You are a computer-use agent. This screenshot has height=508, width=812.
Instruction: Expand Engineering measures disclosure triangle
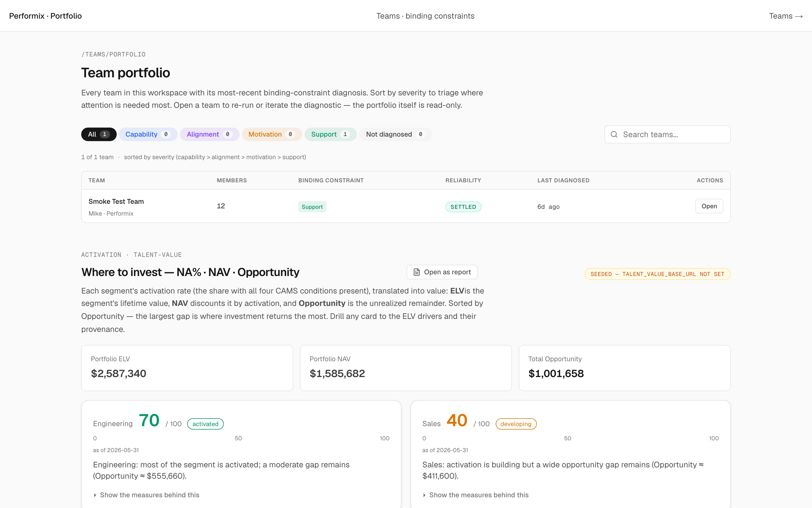[x=95, y=495]
